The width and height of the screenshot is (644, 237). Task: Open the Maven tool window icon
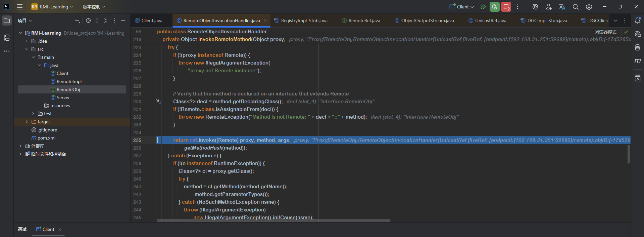pyautogui.click(x=638, y=61)
